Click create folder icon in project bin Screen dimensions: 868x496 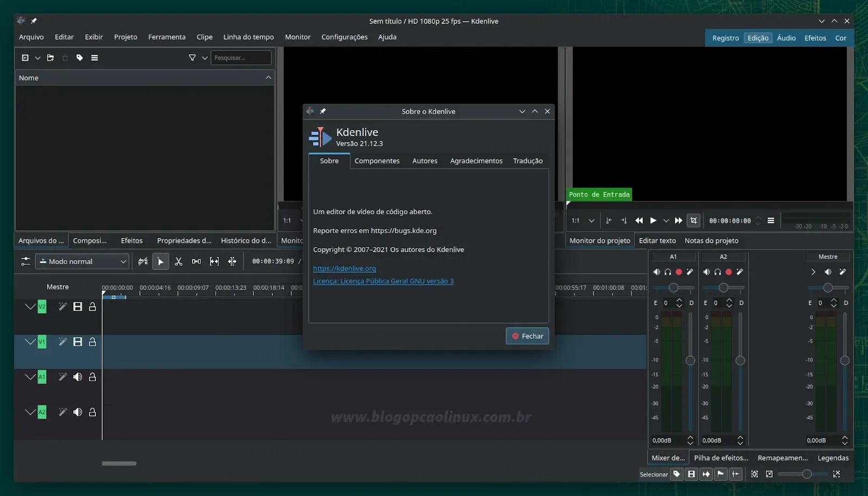point(50,57)
